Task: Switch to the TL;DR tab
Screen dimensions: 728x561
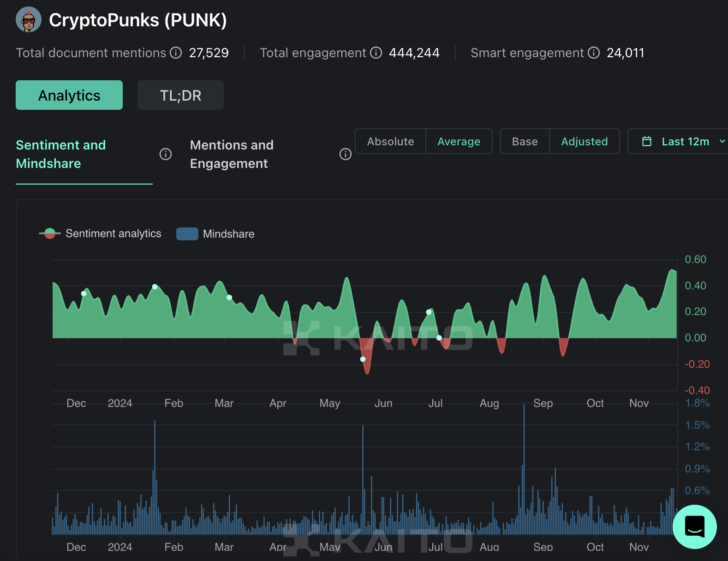Action: pos(180,95)
